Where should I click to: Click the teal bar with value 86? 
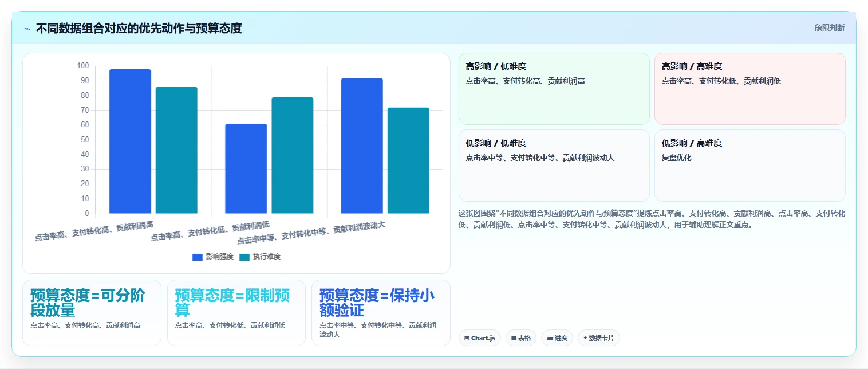(x=176, y=150)
